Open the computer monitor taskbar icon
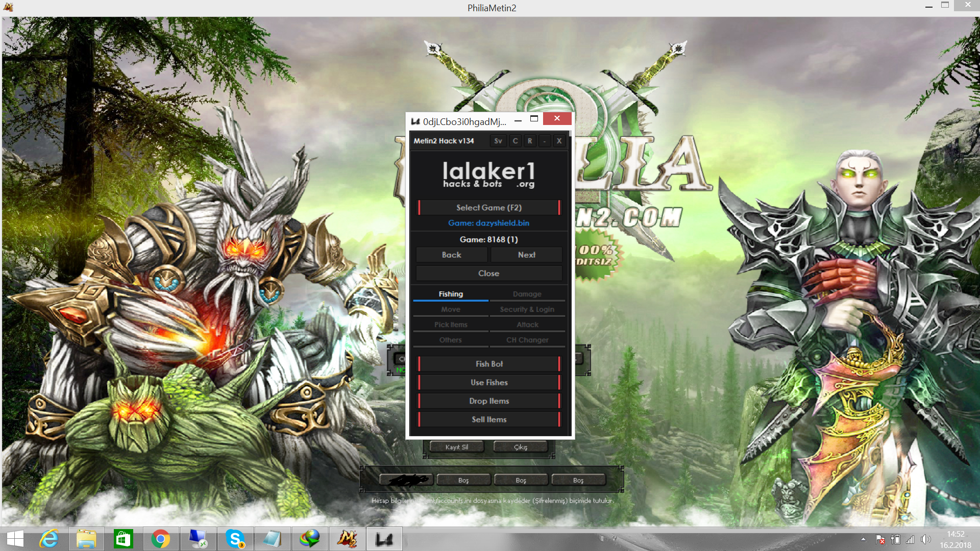980x551 pixels. (x=198, y=539)
